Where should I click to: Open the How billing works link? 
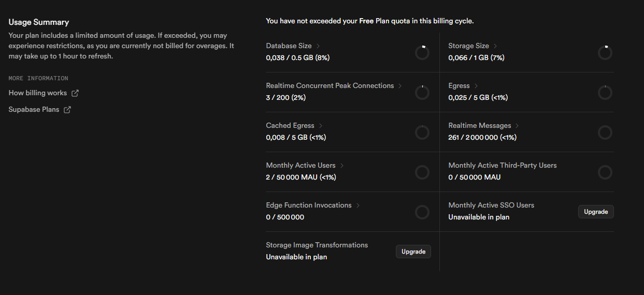click(38, 93)
